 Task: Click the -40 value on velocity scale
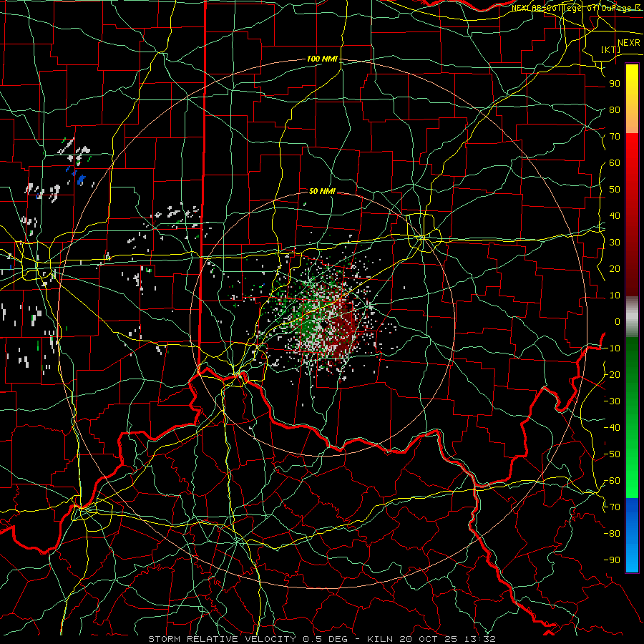(612, 428)
